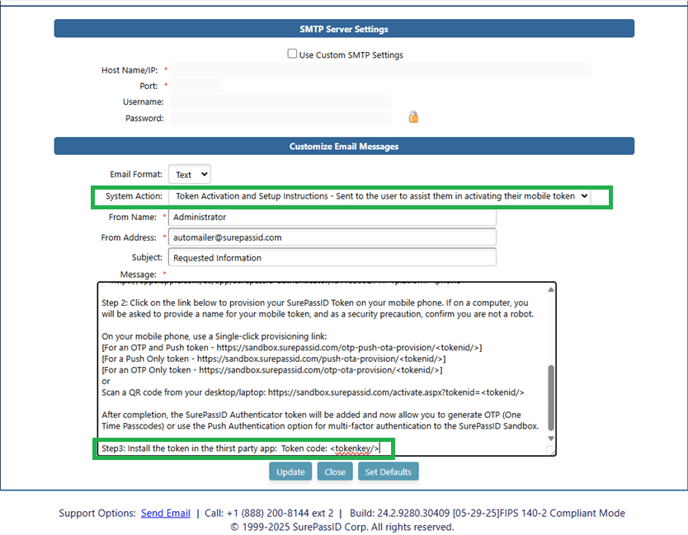
Task: Click the 'For an OTP Only token' line
Action: coord(272,370)
